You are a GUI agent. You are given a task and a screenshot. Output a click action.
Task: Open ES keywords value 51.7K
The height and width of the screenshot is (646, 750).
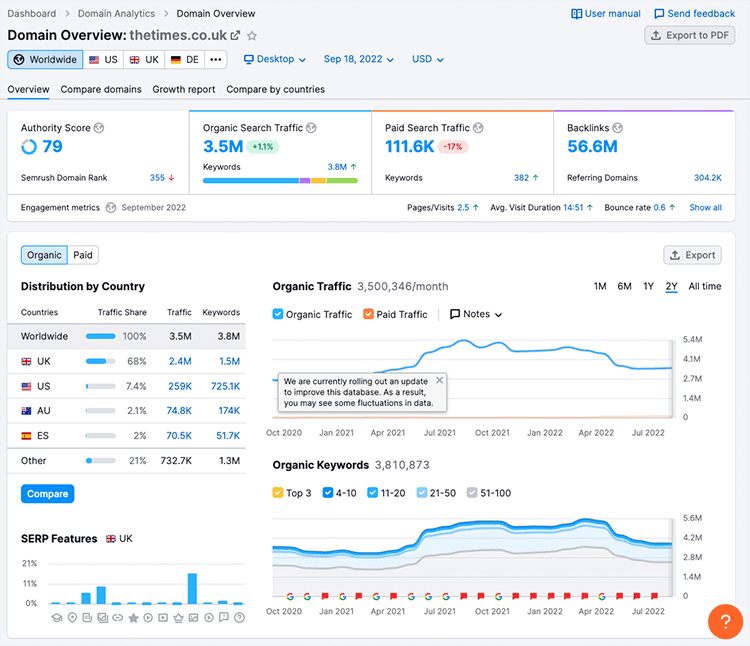click(x=228, y=436)
